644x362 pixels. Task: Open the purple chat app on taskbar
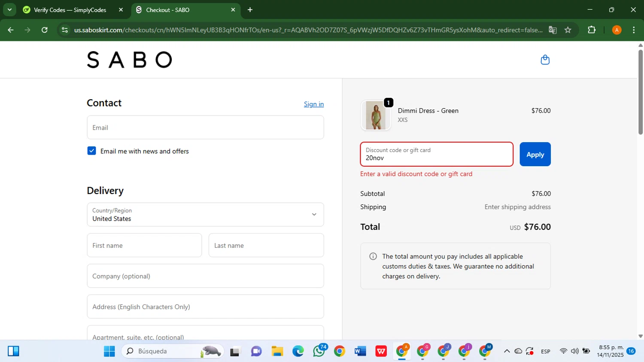pyautogui.click(x=256, y=351)
